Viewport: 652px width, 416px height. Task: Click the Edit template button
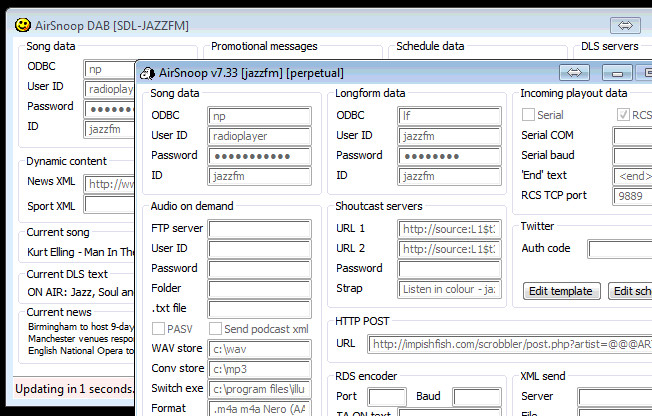click(x=561, y=291)
